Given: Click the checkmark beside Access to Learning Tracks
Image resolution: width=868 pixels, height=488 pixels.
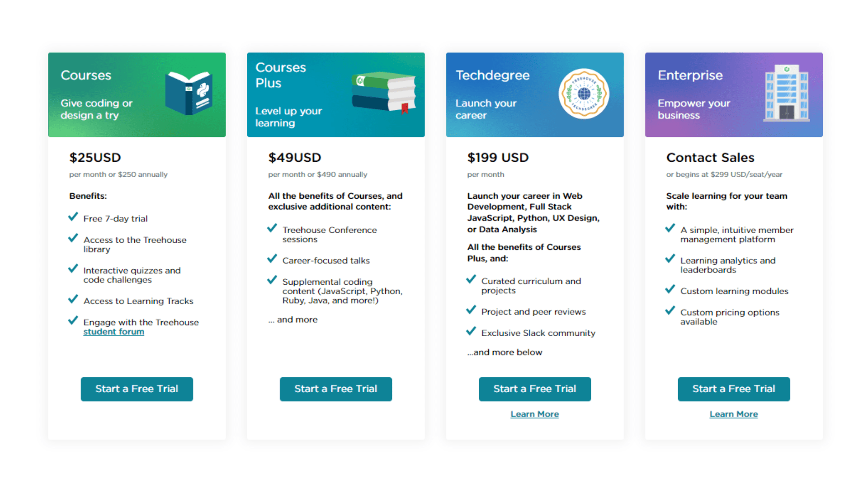Looking at the screenshot, I should [x=73, y=299].
